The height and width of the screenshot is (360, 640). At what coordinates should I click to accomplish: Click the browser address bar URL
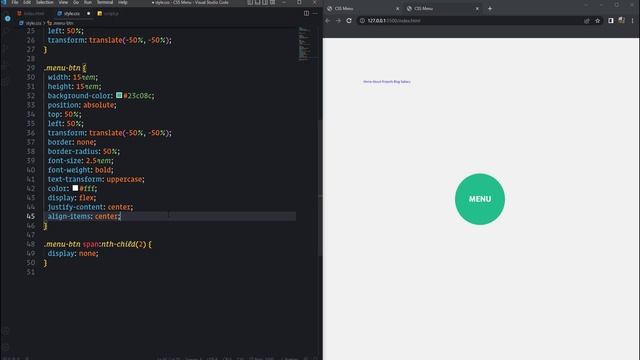point(393,20)
